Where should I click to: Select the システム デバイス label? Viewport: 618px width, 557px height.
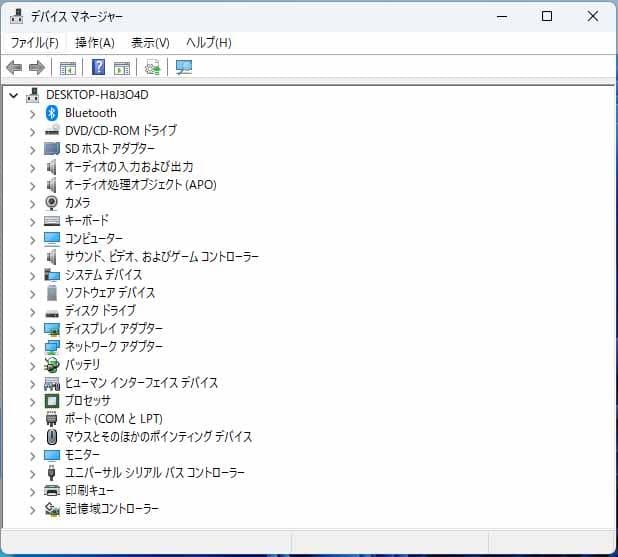(x=104, y=275)
